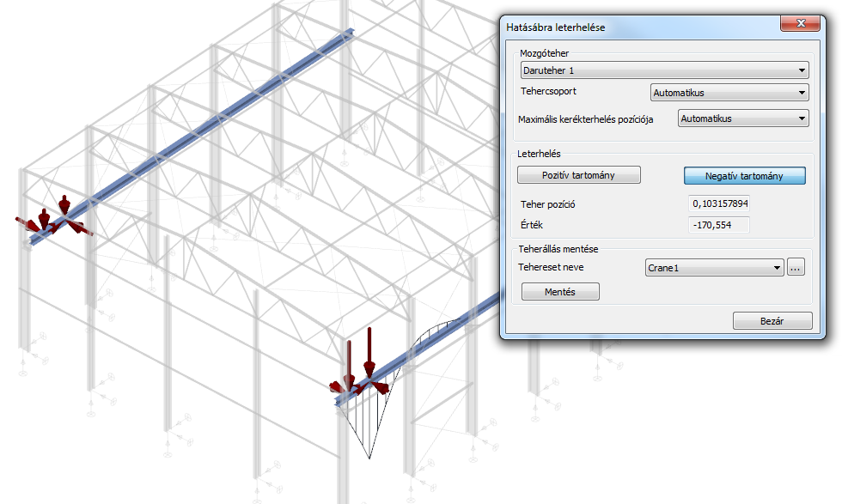Viewport: 842px width, 504px height.
Task: Click the Teher pozíció value field
Action: [x=719, y=203]
